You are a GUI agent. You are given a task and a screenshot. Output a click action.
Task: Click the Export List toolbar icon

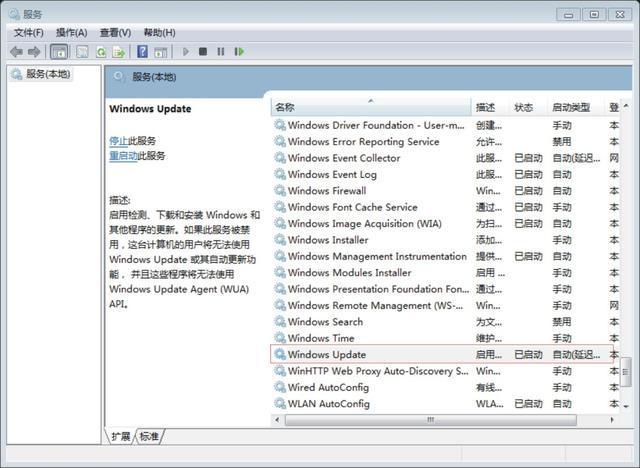119,52
